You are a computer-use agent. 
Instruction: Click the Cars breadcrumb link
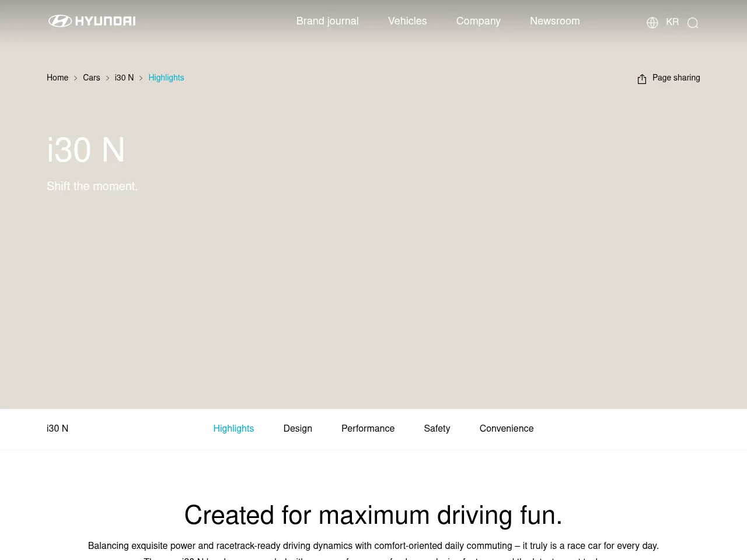(x=91, y=78)
